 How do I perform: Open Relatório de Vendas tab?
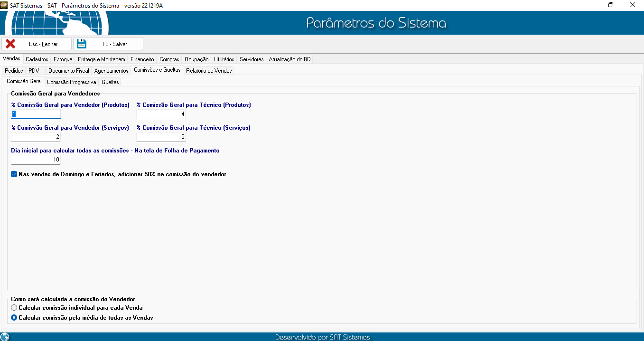pos(209,71)
